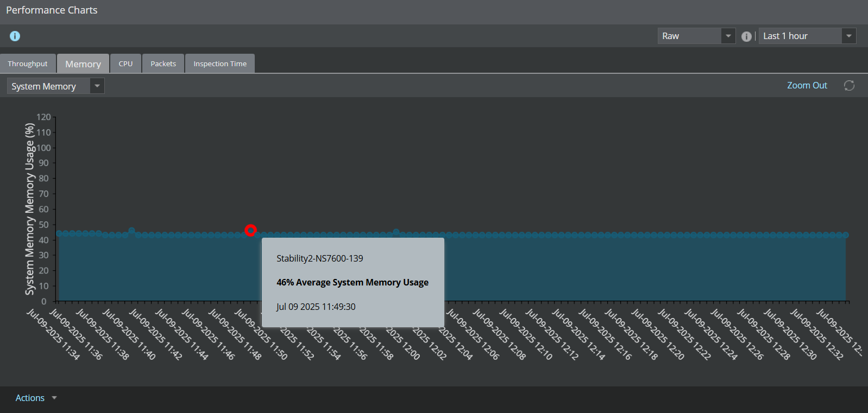
Task: Click the 120 y-axis value
Action: tap(43, 117)
